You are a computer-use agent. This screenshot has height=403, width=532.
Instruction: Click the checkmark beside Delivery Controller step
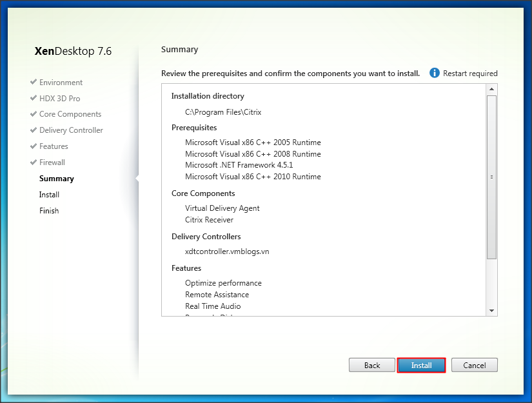click(33, 130)
